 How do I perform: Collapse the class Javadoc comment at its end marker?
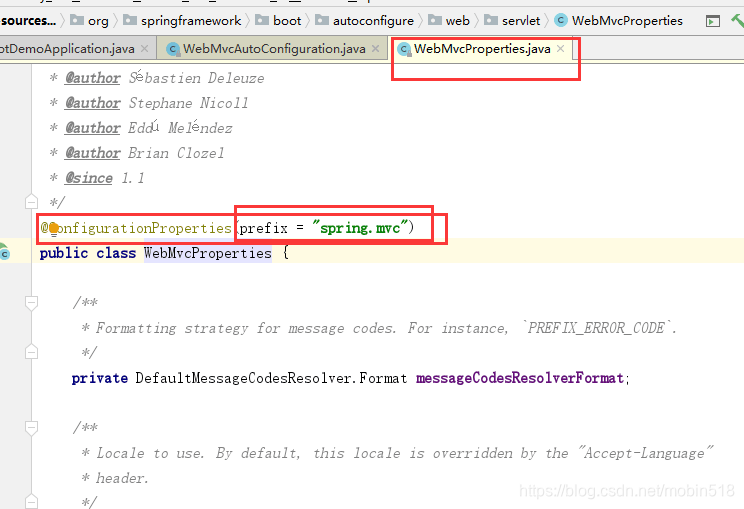click(x=31, y=202)
